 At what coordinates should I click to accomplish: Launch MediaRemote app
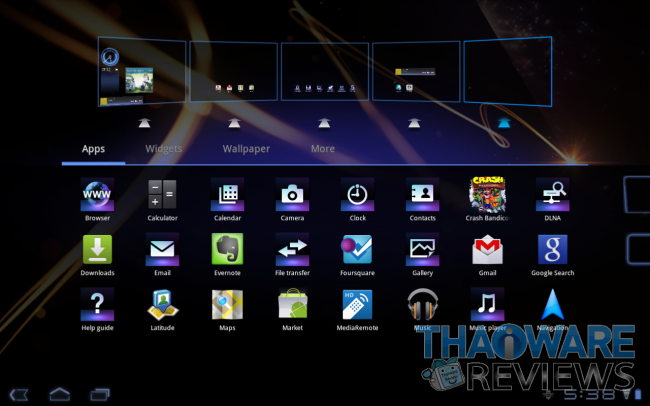(357, 309)
